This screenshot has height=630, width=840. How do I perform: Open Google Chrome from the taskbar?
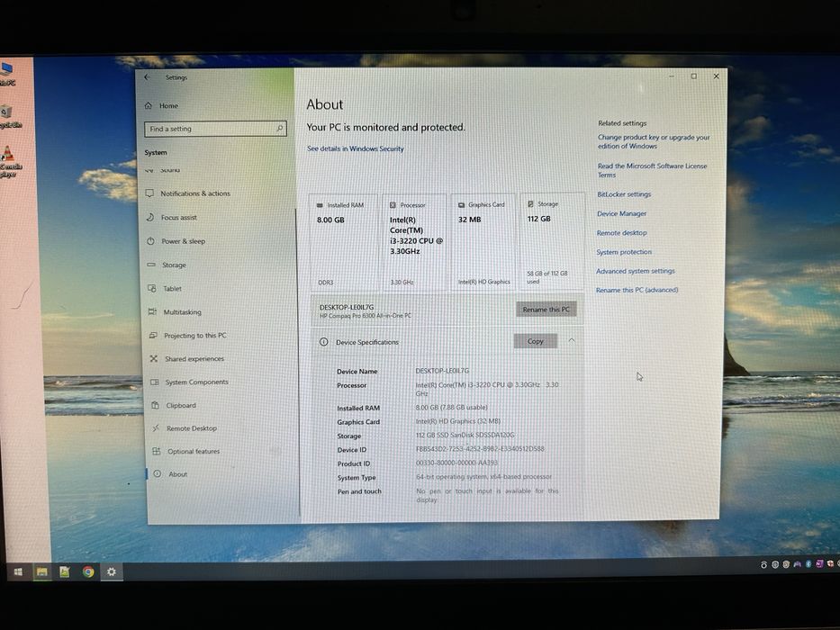tap(88, 572)
